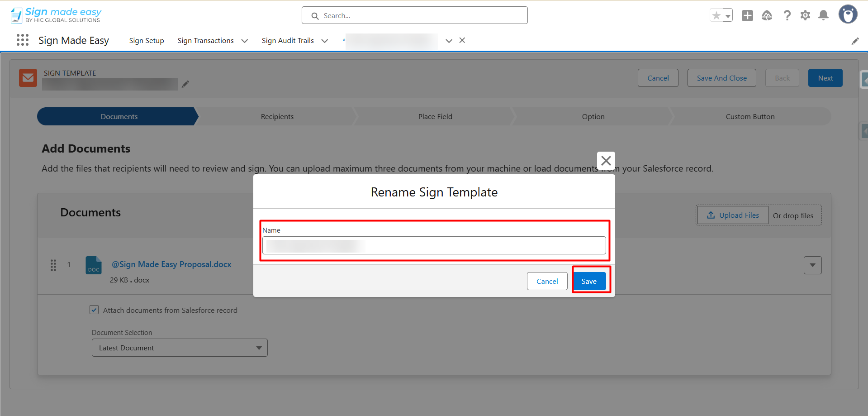The height and width of the screenshot is (416, 868).
Task: Open the Document Selection dropdown
Action: pyautogui.click(x=180, y=348)
